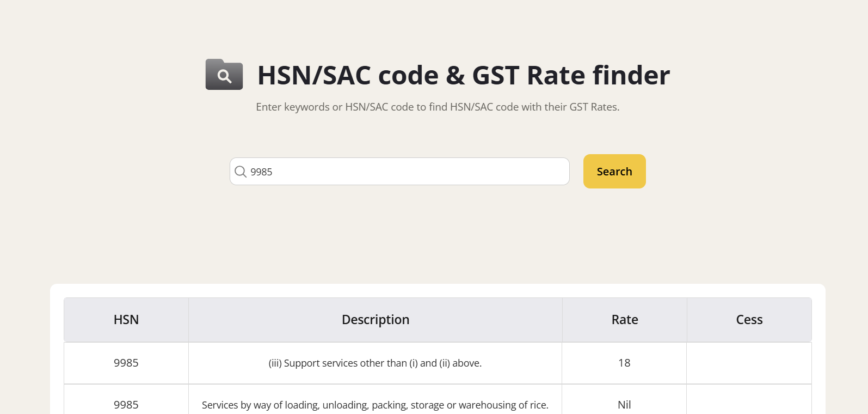Click HSN code 9985 in second row
The height and width of the screenshot is (414, 868).
126,405
